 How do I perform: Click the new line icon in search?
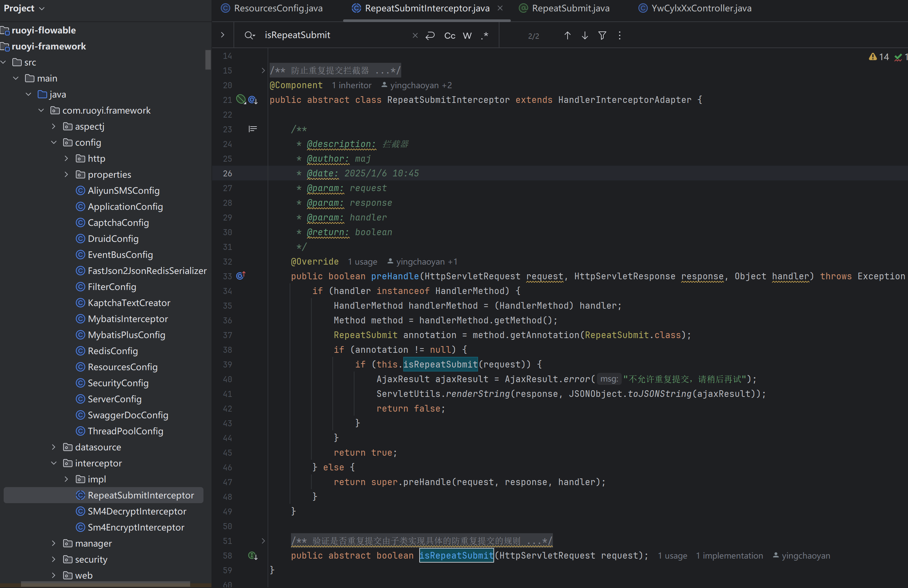point(430,35)
